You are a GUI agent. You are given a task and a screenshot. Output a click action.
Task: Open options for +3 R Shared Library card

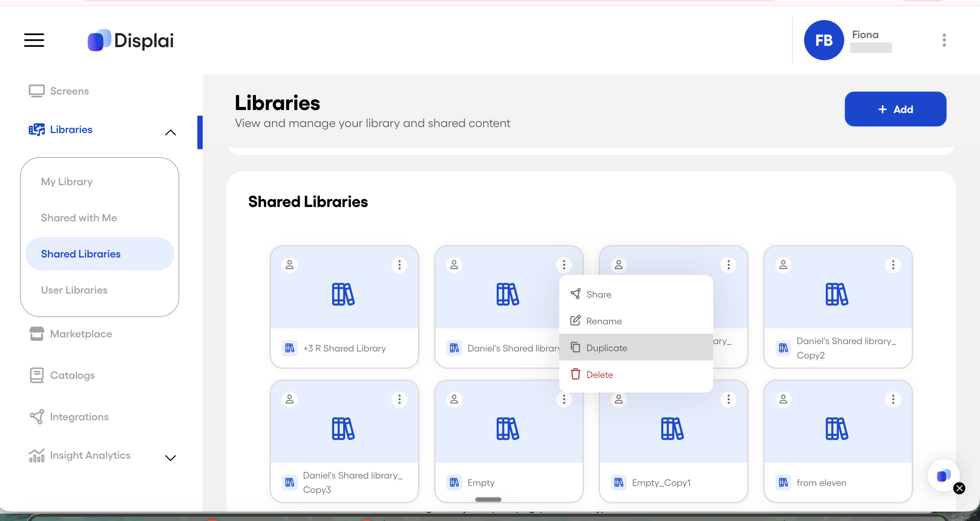399,265
